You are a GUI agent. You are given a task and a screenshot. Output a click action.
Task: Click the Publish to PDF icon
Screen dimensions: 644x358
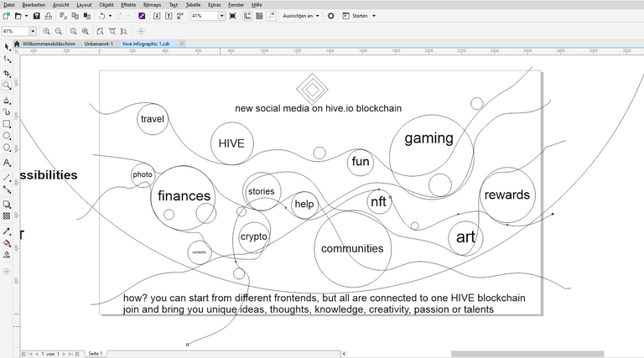180,16
